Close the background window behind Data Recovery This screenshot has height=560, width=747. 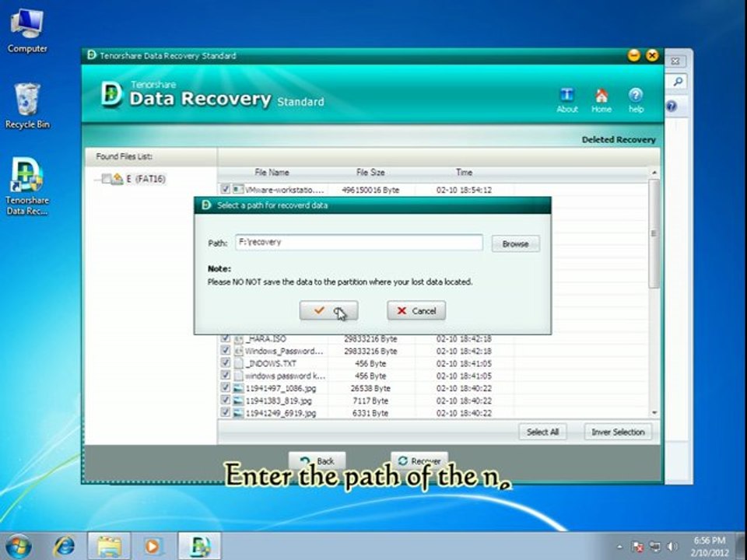pos(675,61)
